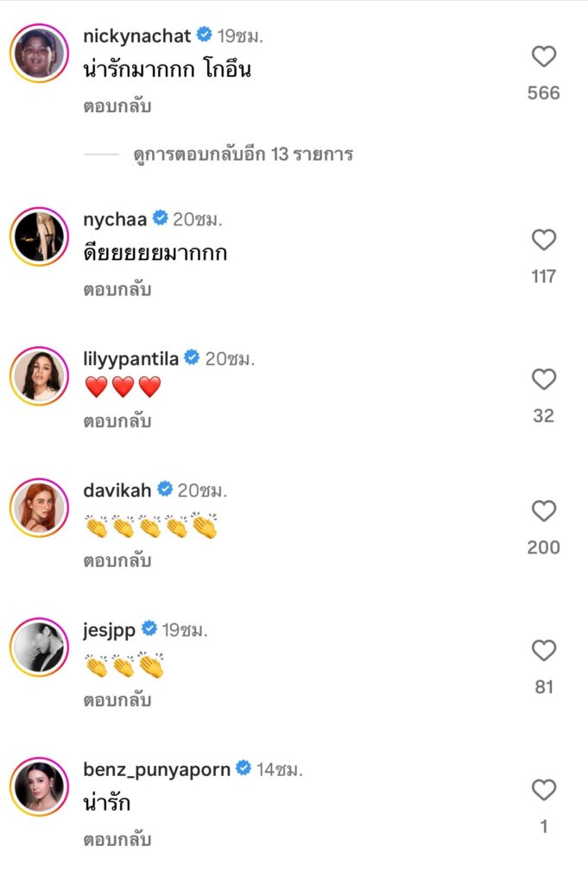Reply to nychaa's comment
The width and height of the screenshot is (588, 884).
point(117,290)
